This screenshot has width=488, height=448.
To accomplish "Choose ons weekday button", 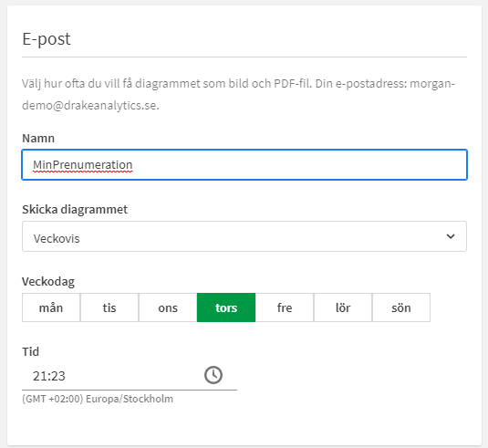I will 168,307.
